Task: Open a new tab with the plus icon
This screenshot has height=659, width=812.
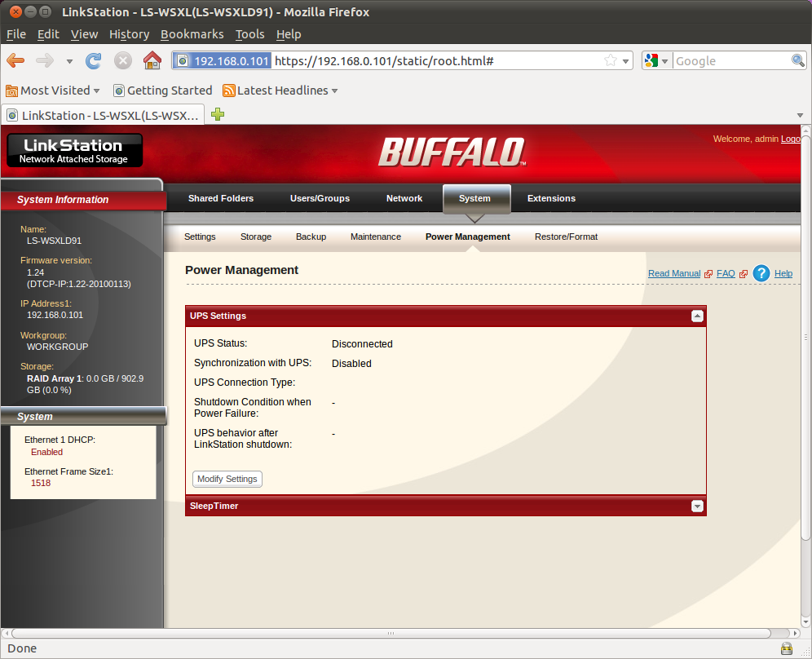Action: coord(218,114)
